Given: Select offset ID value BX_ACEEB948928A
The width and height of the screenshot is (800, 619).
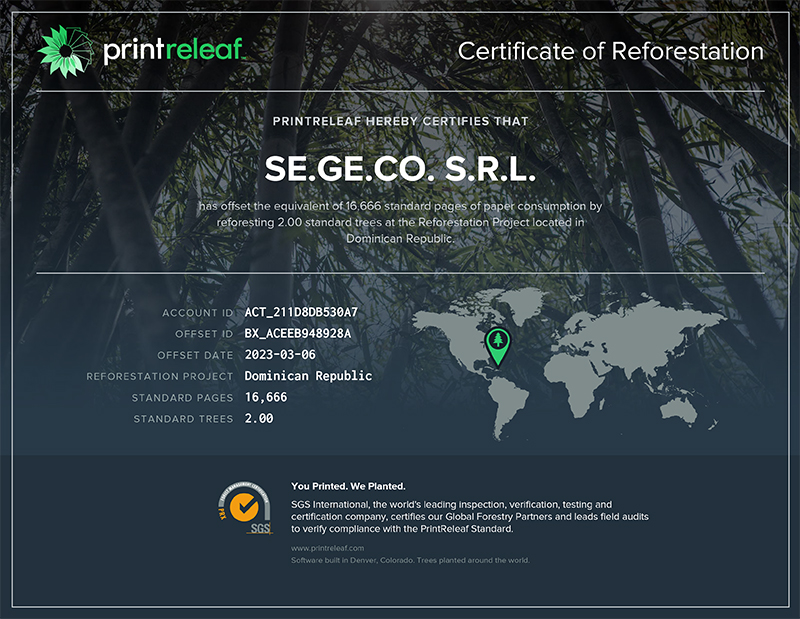Looking at the screenshot, I should (297, 334).
